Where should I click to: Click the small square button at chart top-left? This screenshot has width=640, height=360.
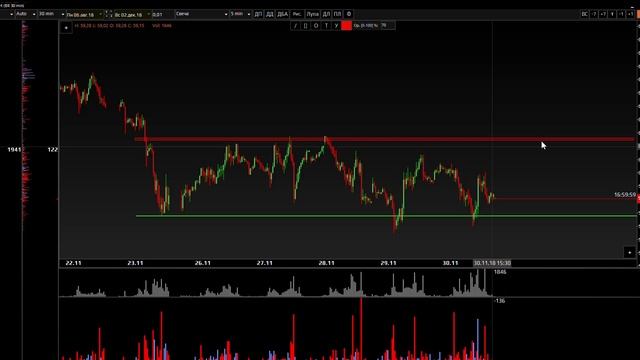click(66, 28)
